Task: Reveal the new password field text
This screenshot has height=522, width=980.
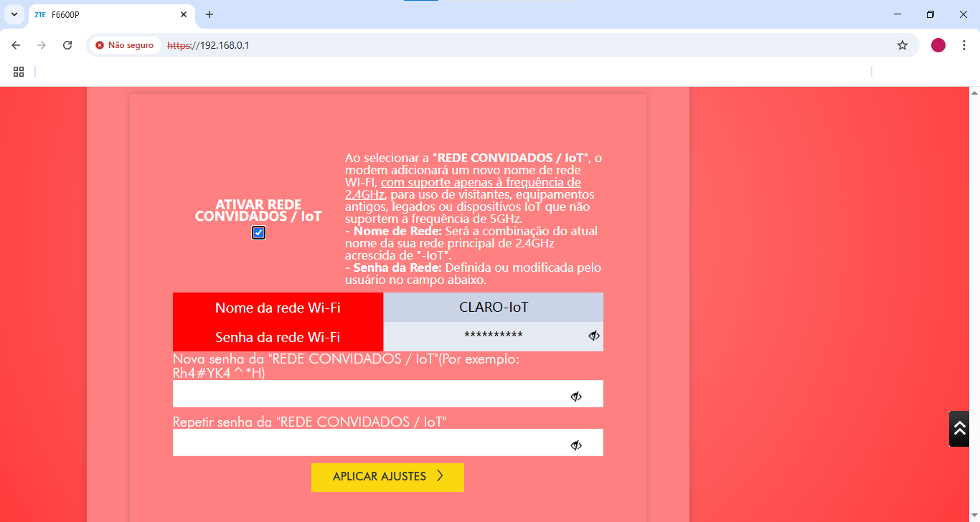Action: point(575,397)
